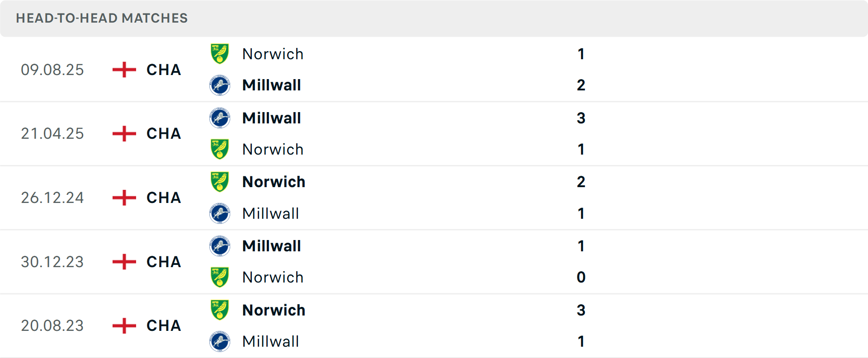The height and width of the screenshot is (358, 868).
Task: Select the date 21.04.25
Action: [52, 134]
